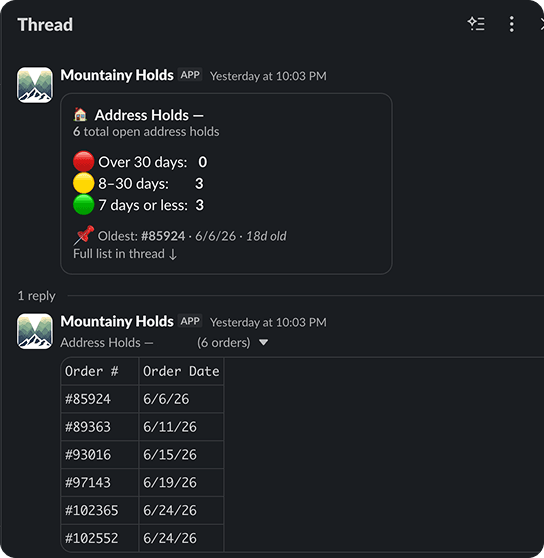
Task: Click the first message timestamp Yesterday at 10:03 PM
Action: 268,76
